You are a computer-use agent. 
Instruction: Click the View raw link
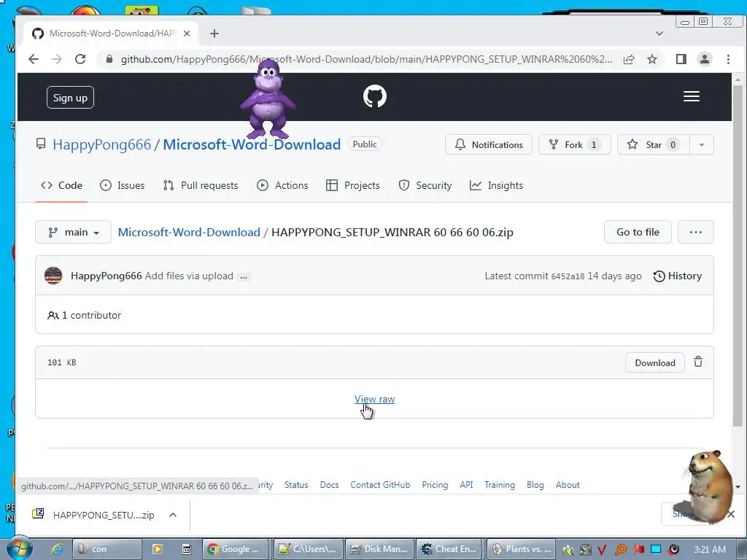click(x=374, y=399)
